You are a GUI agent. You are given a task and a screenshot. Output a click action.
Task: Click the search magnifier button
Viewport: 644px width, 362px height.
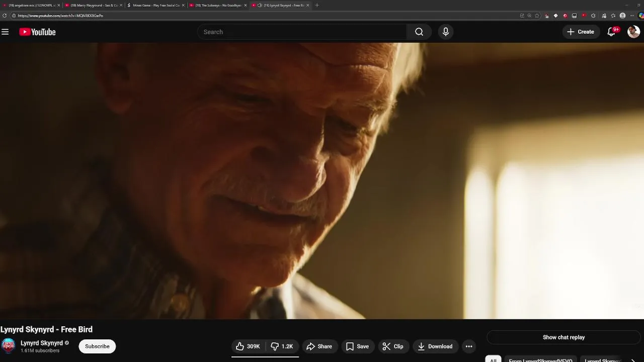[x=419, y=32]
